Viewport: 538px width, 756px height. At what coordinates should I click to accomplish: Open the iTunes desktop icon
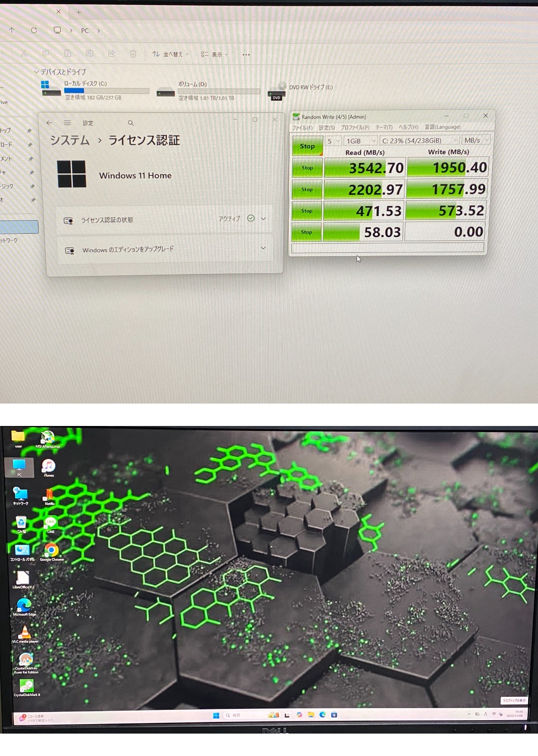click(x=48, y=466)
